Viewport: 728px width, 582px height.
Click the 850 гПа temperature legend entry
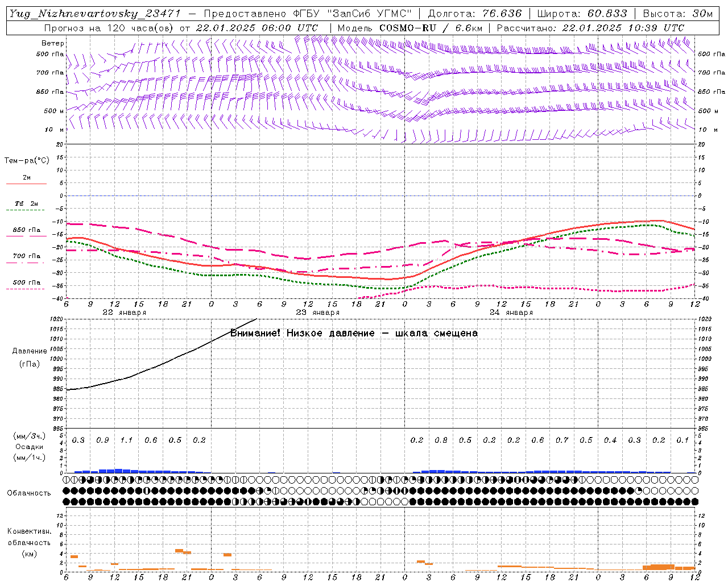[27, 230]
